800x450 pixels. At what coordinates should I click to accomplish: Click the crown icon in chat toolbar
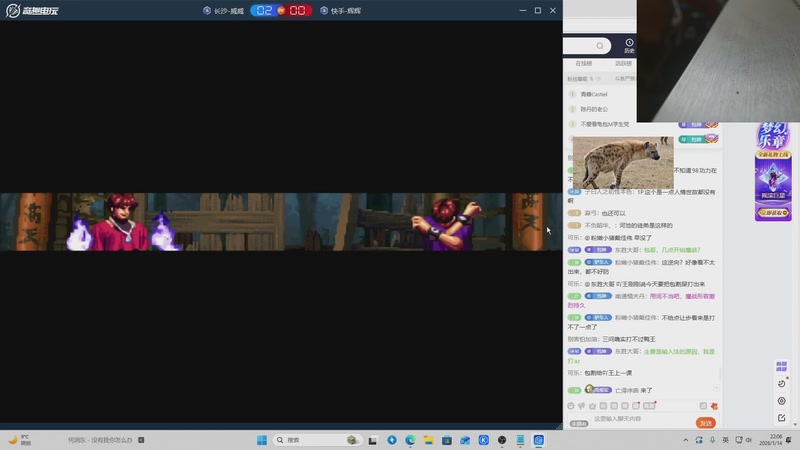click(592, 406)
